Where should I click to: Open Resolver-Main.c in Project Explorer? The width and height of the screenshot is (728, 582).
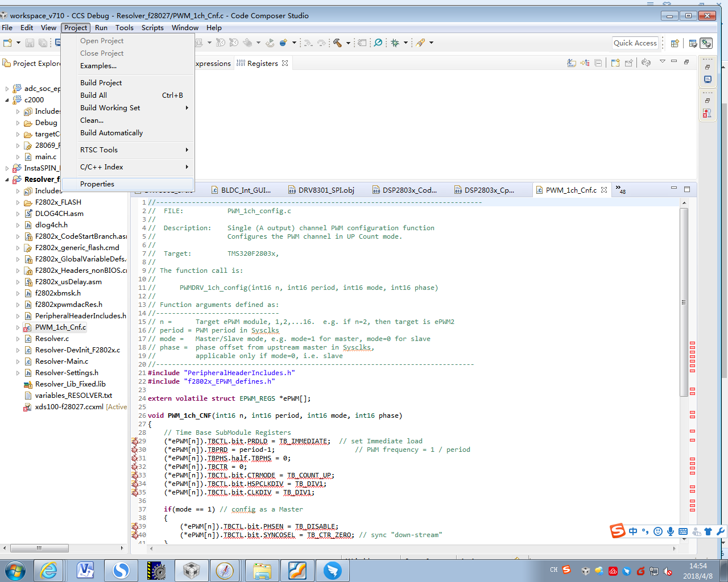(x=61, y=361)
